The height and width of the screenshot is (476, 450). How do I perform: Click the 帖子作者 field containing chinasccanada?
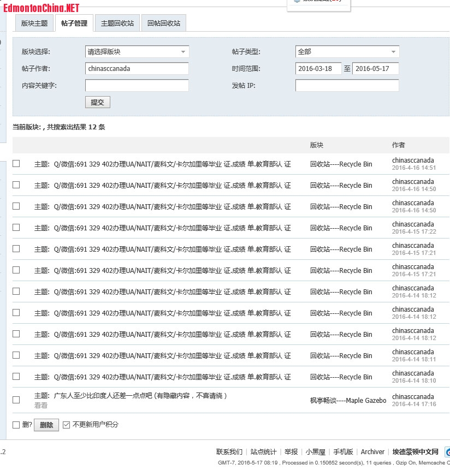pyautogui.click(x=137, y=69)
